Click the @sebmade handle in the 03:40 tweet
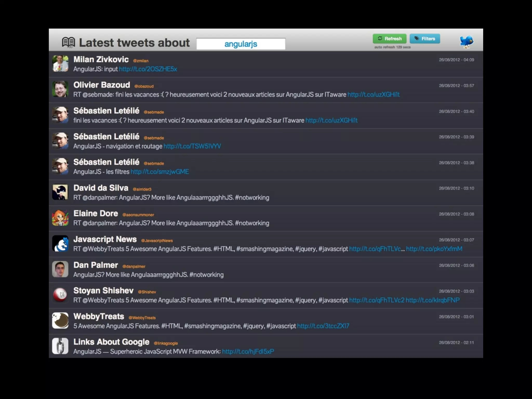 [154, 112]
